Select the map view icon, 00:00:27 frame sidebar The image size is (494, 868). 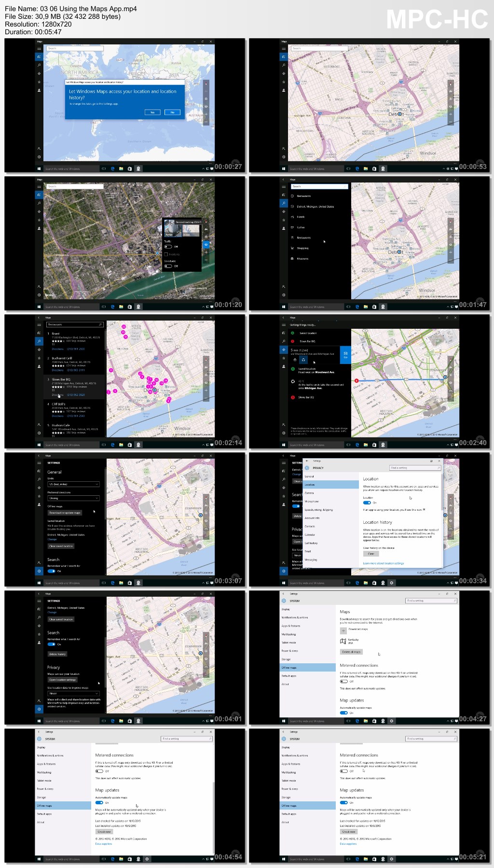(x=39, y=56)
